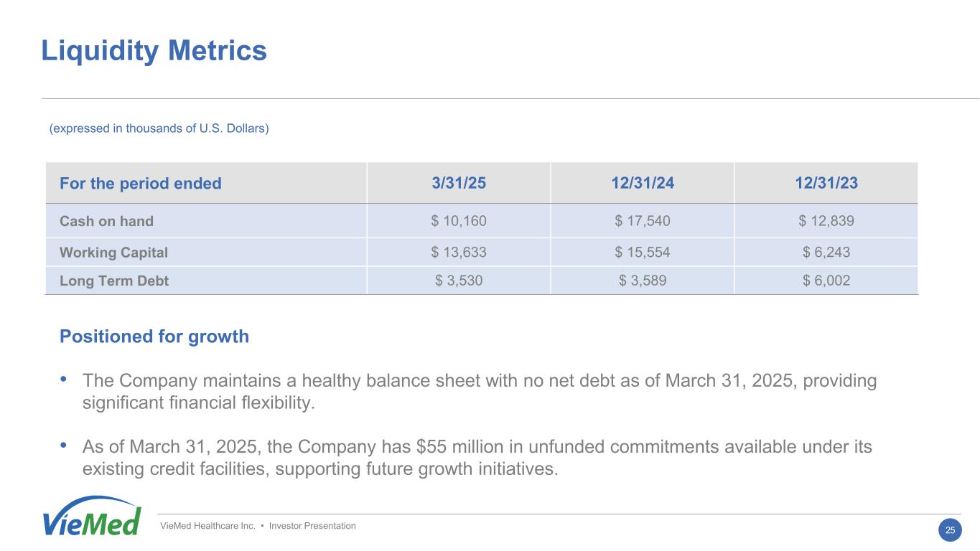
Task: Select the Cash on hand row label
Action: [x=106, y=221]
